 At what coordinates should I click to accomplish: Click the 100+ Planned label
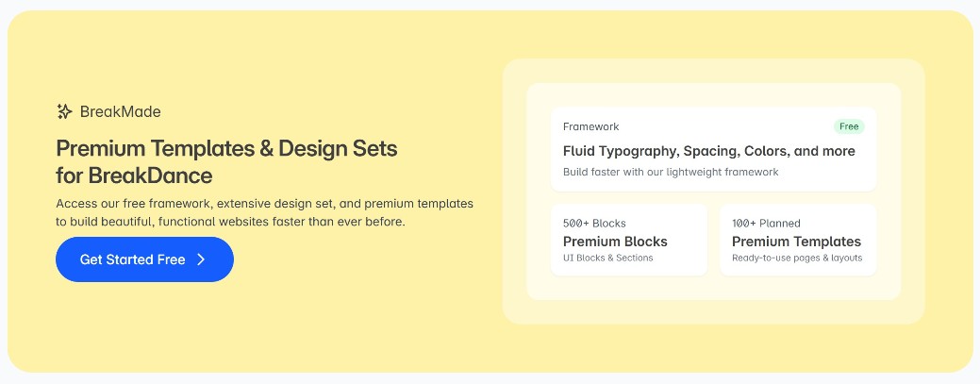coord(766,224)
